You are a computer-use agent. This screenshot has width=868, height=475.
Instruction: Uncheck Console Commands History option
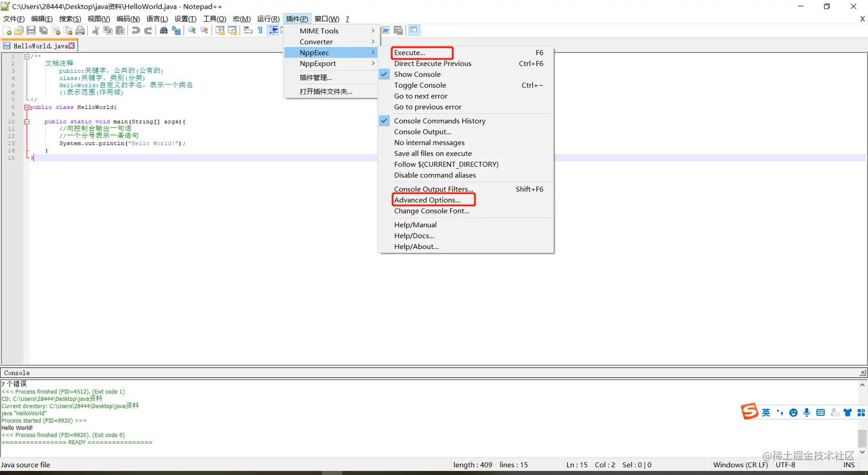click(466, 120)
